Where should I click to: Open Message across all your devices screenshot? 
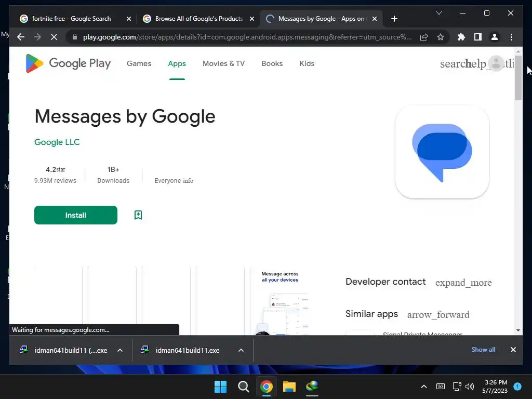click(x=280, y=301)
